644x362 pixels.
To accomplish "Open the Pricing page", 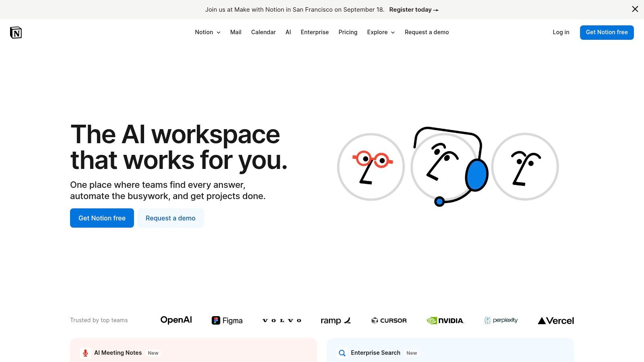I will tap(348, 32).
